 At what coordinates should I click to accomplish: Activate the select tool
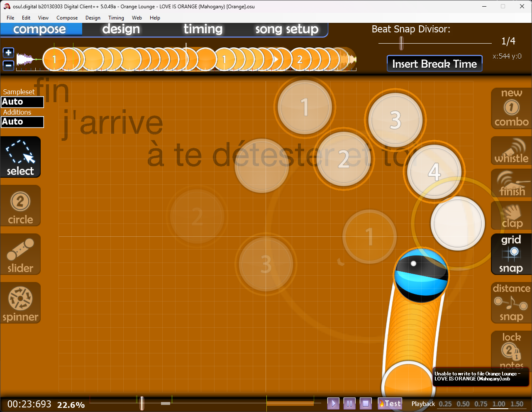20,157
